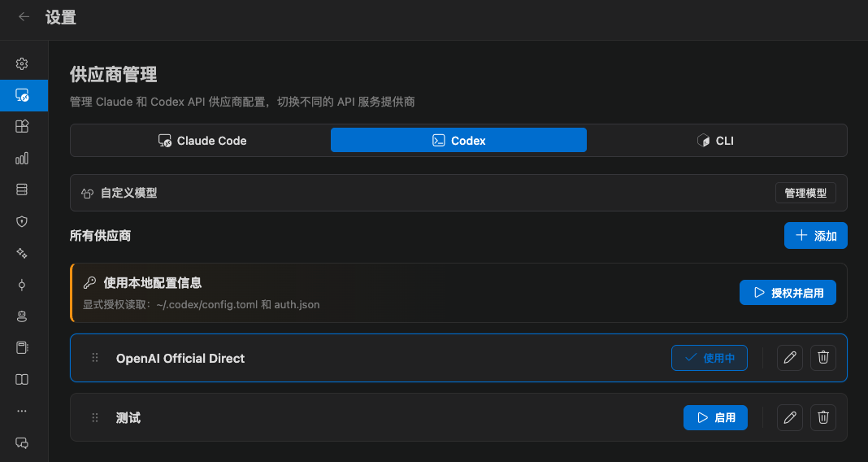Select the 测试 provider name
This screenshot has height=462, width=868.
pyautogui.click(x=128, y=418)
